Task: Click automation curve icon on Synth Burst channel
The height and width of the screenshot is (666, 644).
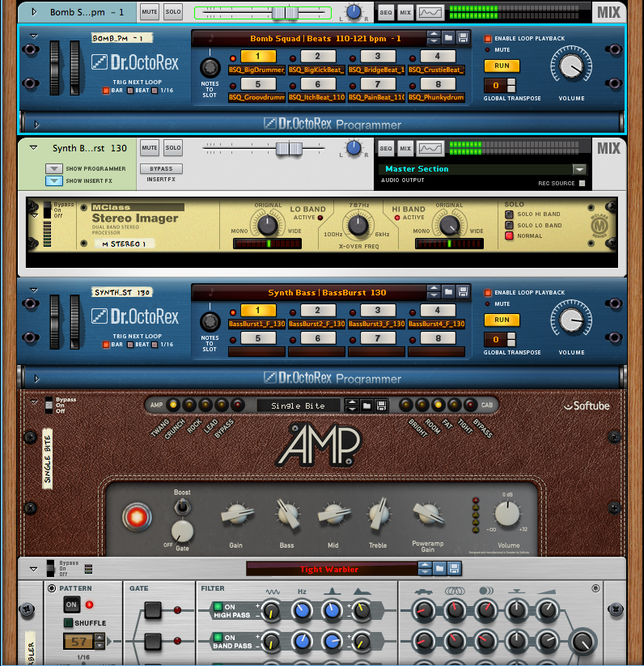Action: (x=430, y=148)
